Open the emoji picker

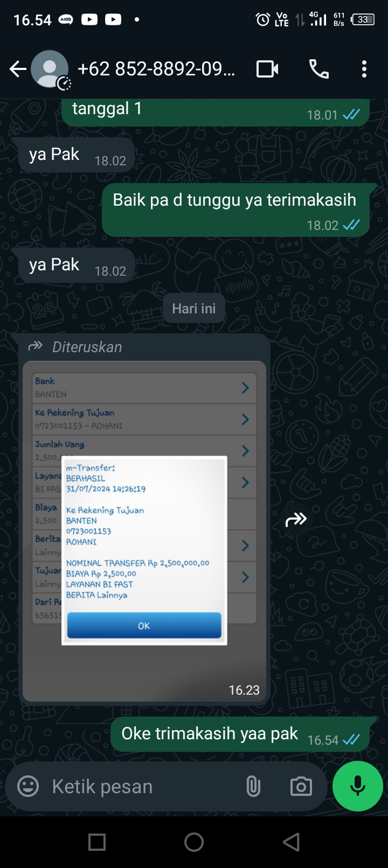coord(28,787)
